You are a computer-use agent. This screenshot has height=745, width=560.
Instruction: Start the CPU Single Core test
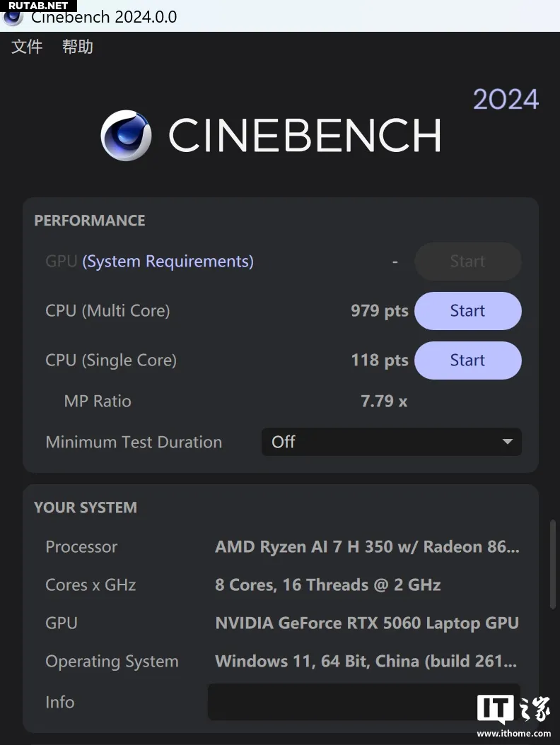coord(468,360)
